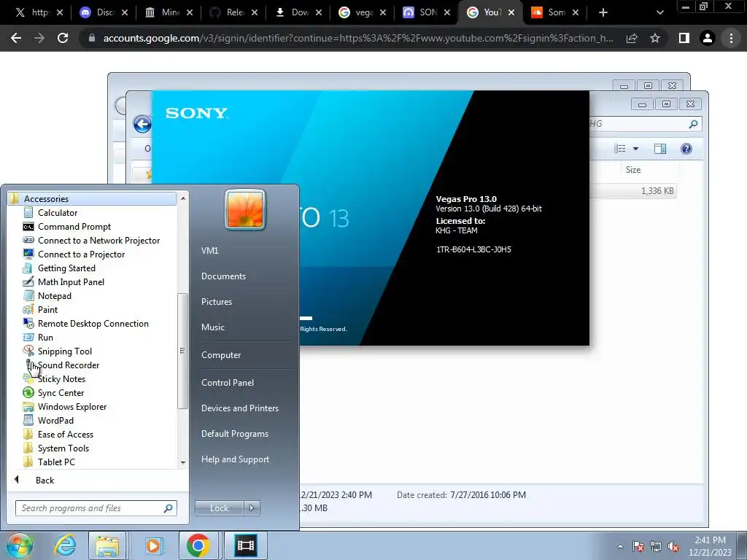Open Pictures from the Start menu
This screenshot has width=747, height=560.
pyautogui.click(x=216, y=302)
